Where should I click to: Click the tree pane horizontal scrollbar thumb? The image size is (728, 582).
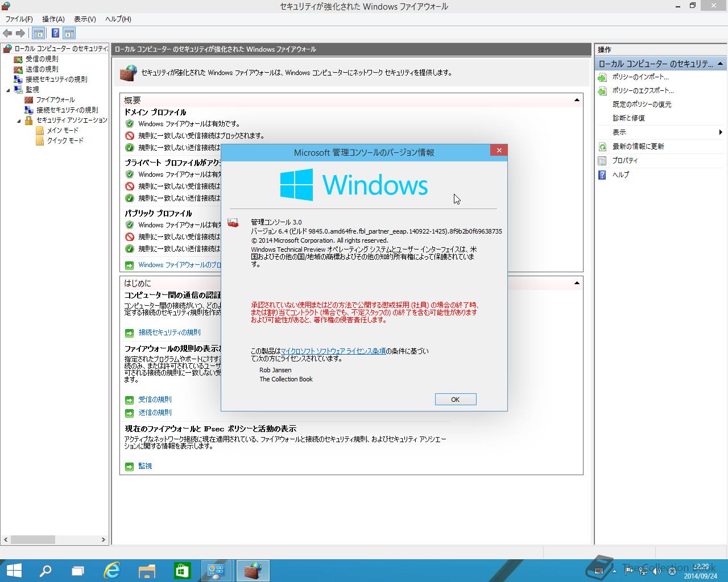pos(32,539)
